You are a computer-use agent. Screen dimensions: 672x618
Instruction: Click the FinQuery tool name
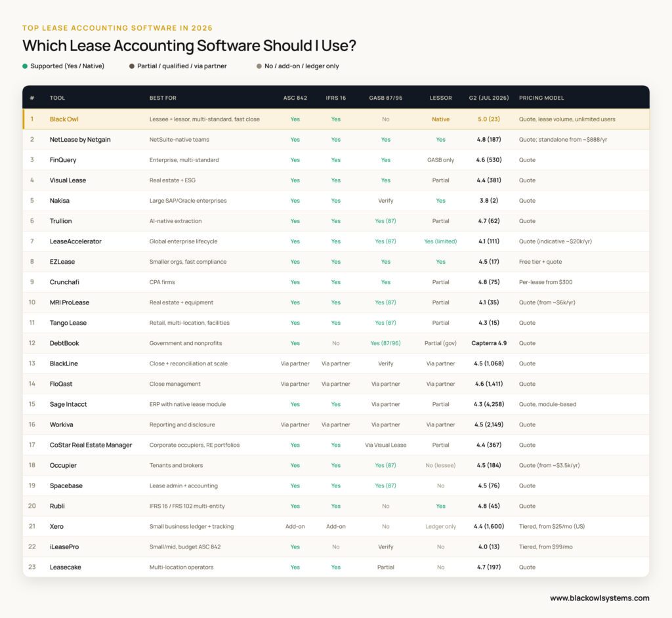coord(63,160)
